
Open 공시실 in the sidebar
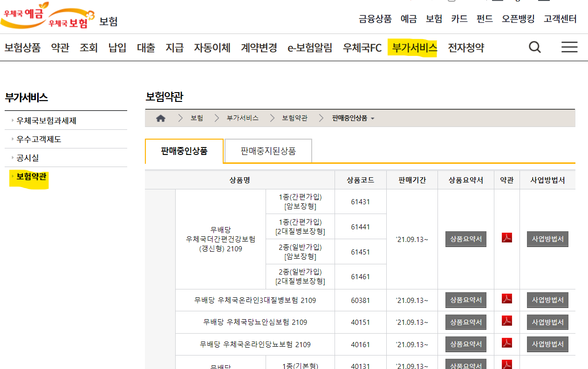(x=27, y=158)
